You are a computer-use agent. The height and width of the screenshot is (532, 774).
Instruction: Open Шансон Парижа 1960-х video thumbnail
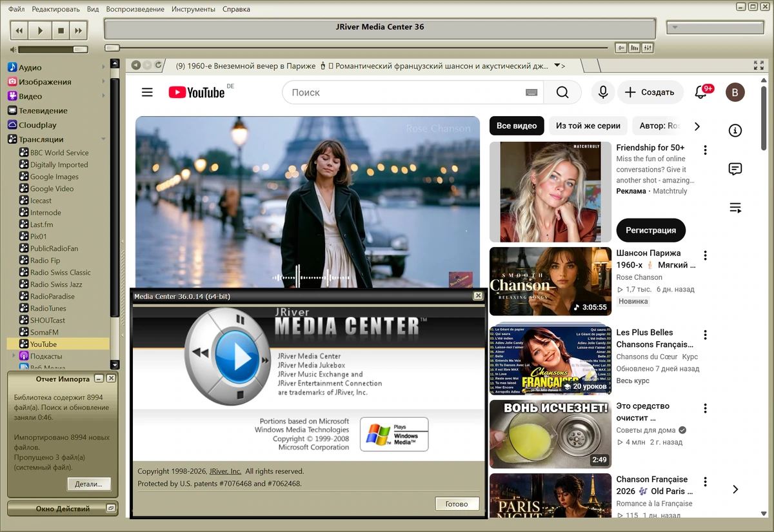coord(550,282)
